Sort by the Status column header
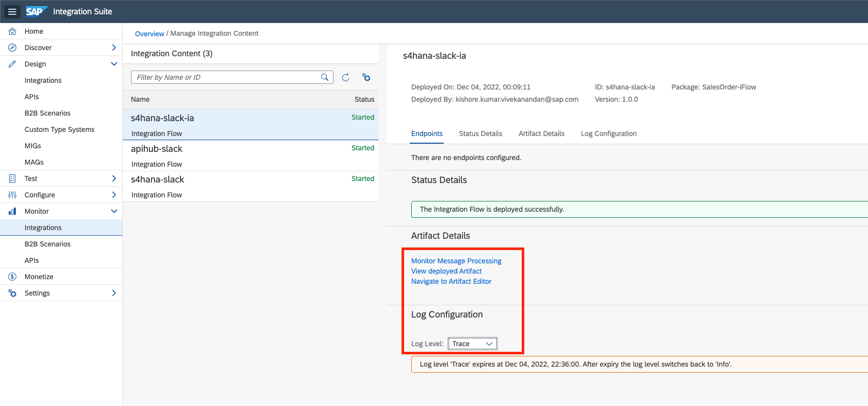Viewport: 868px width, 406px height. coord(364,99)
